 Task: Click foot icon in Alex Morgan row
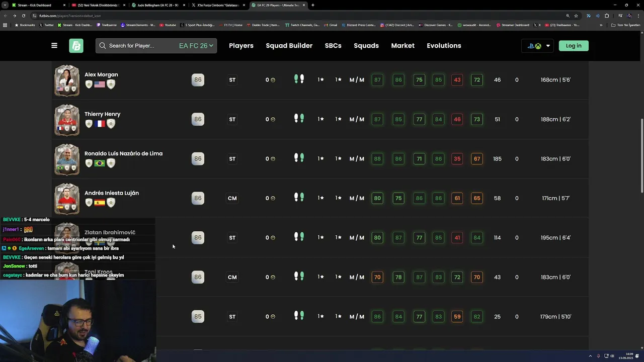[299, 79]
